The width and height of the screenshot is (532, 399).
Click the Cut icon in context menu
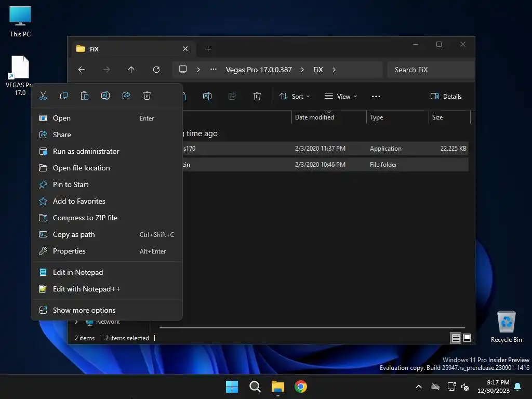(x=43, y=96)
